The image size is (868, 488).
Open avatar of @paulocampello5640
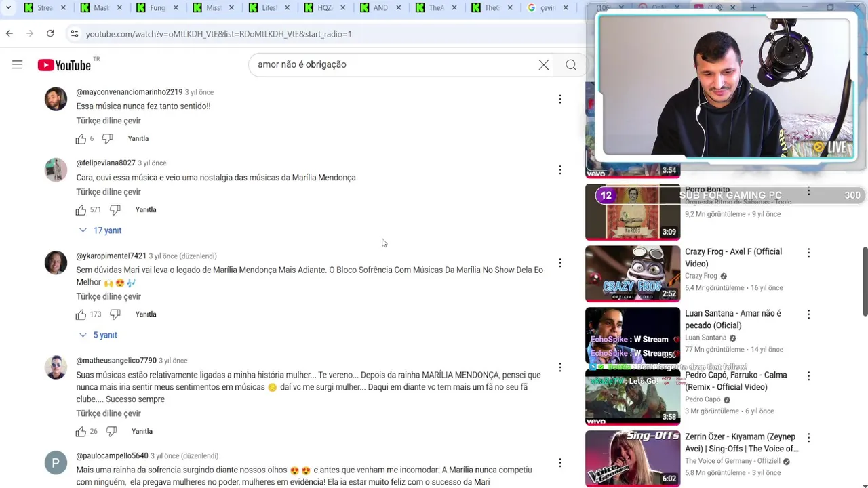pyautogui.click(x=56, y=463)
